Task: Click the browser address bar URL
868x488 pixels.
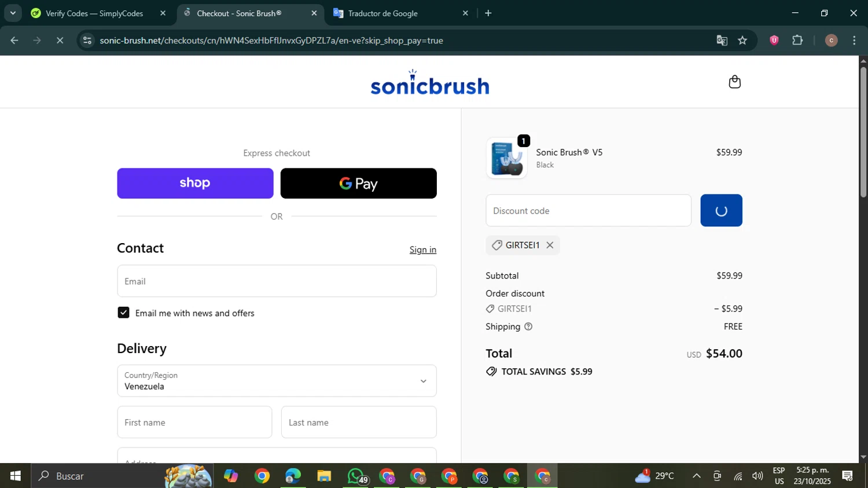Action: (x=271, y=41)
